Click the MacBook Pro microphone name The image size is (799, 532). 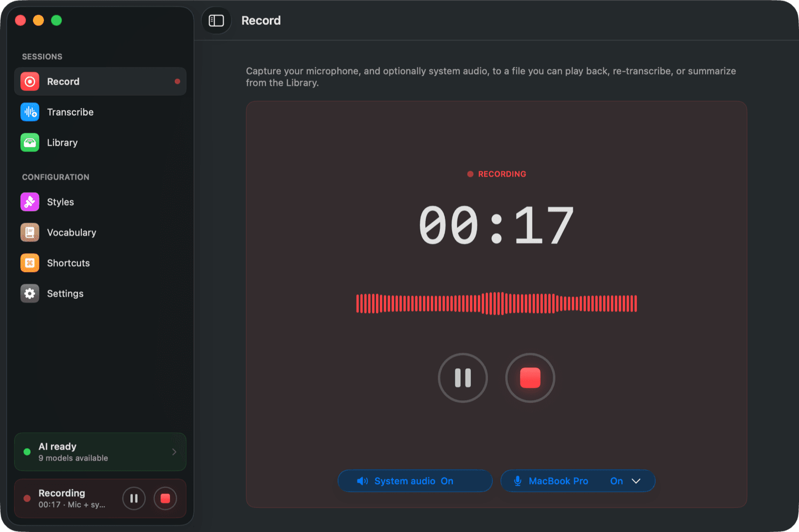tap(558, 481)
